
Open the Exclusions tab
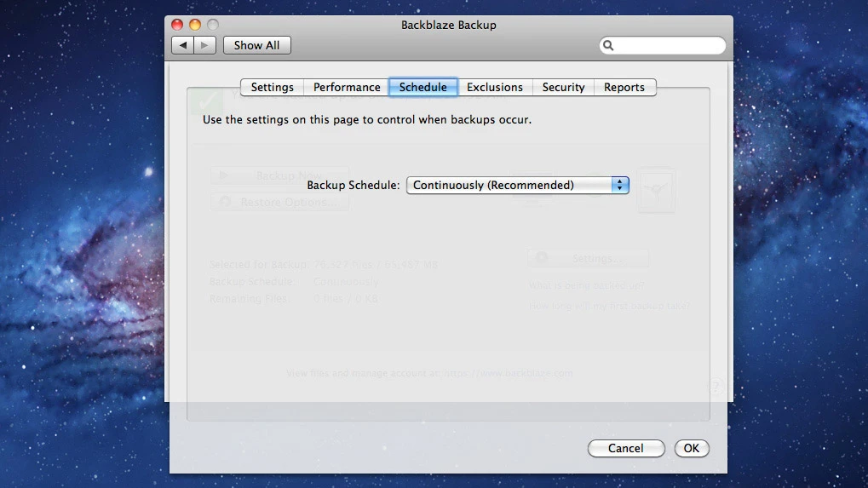click(494, 88)
